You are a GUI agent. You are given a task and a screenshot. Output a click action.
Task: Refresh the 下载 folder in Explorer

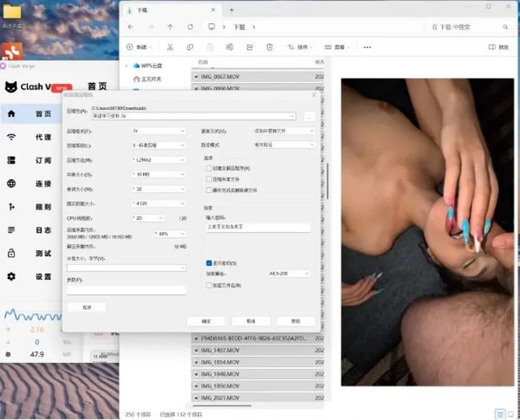190,27
